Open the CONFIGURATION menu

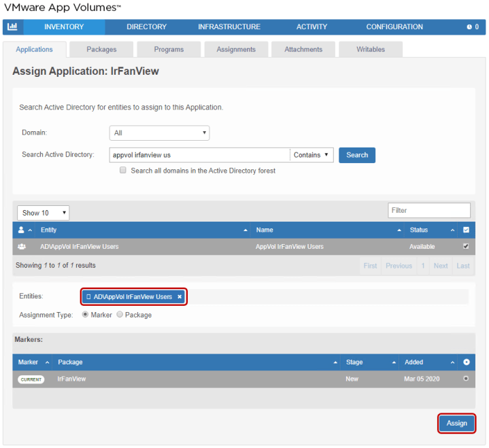coord(394,27)
